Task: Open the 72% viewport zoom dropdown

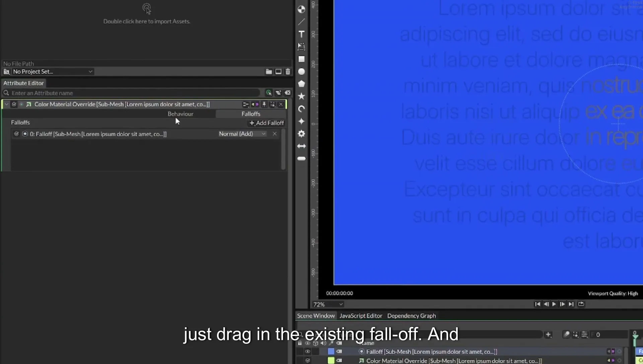Action: 328,304
